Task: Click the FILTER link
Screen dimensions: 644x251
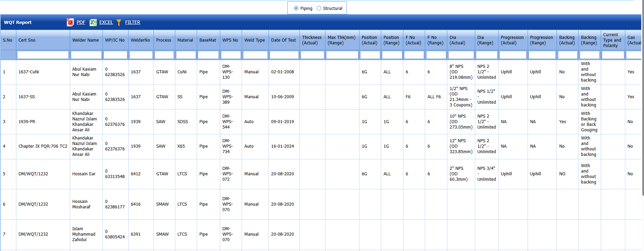Action: pos(132,23)
